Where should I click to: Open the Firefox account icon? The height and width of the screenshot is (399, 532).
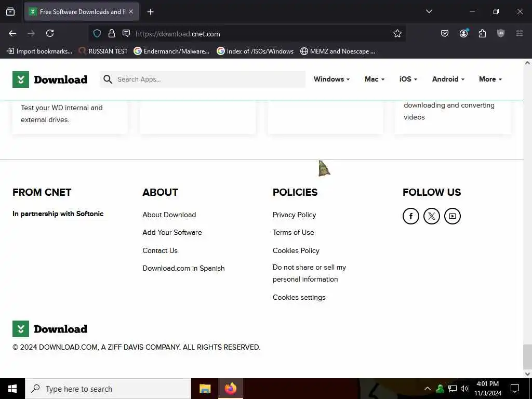(x=464, y=33)
